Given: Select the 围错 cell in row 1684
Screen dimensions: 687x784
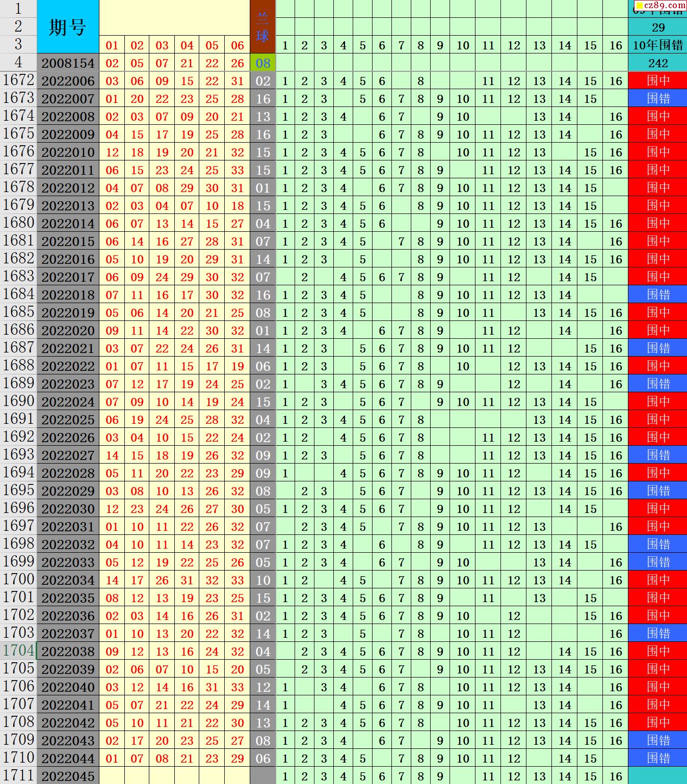Looking at the screenshot, I should coord(657,295).
